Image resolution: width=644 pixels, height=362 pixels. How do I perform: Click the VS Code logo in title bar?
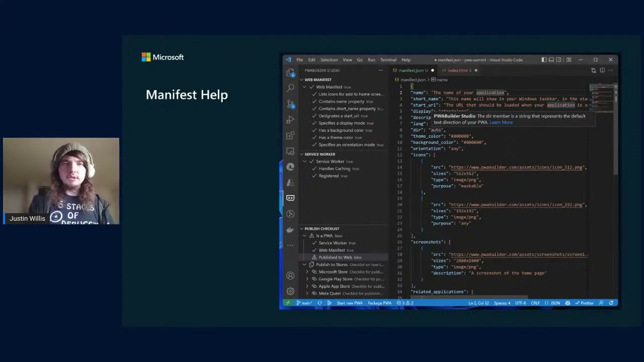(288, 60)
